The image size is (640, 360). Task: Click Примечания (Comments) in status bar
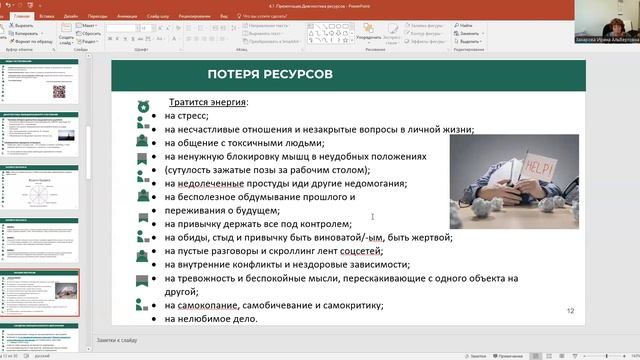click(x=508, y=356)
